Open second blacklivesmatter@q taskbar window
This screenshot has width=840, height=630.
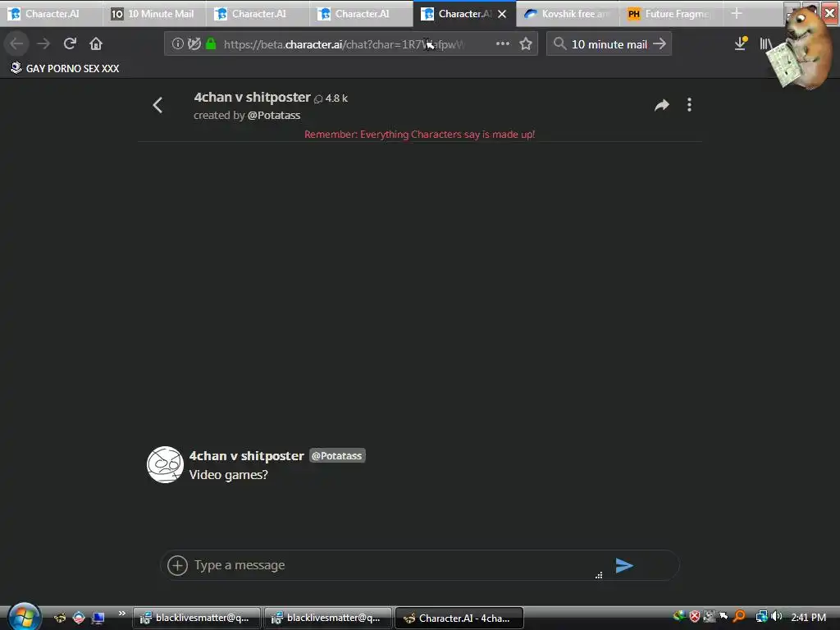click(x=327, y=619)
